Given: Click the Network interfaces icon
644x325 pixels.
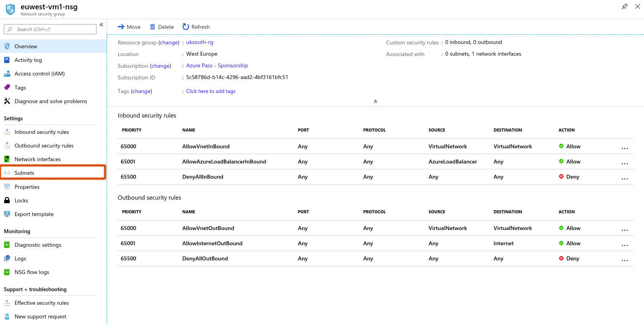Looking at the screenshot, I should (7, 159).
